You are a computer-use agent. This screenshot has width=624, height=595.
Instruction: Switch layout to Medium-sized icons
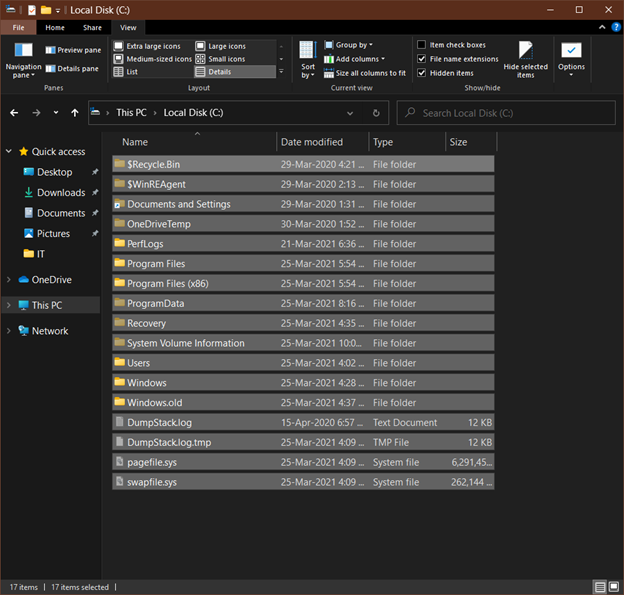tap(153, 59)
